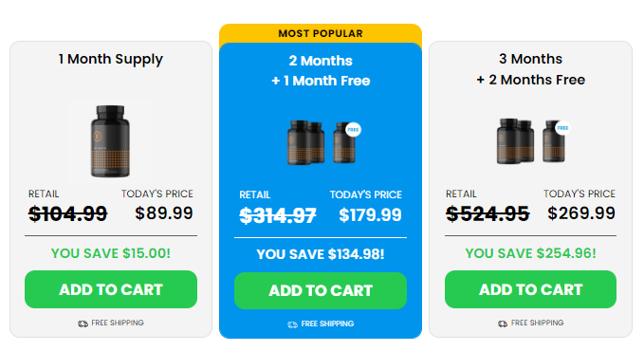
Task: Click the single bottle product image
Action: (x=110, y=141)
